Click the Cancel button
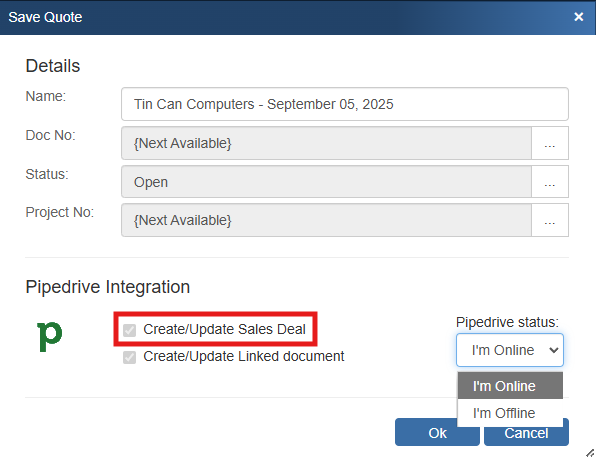 tap(526, 436)
